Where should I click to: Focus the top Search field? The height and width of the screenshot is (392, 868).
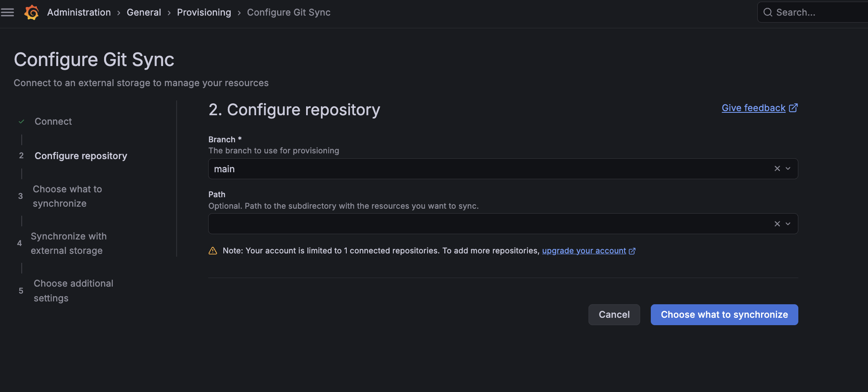[816, 12]
